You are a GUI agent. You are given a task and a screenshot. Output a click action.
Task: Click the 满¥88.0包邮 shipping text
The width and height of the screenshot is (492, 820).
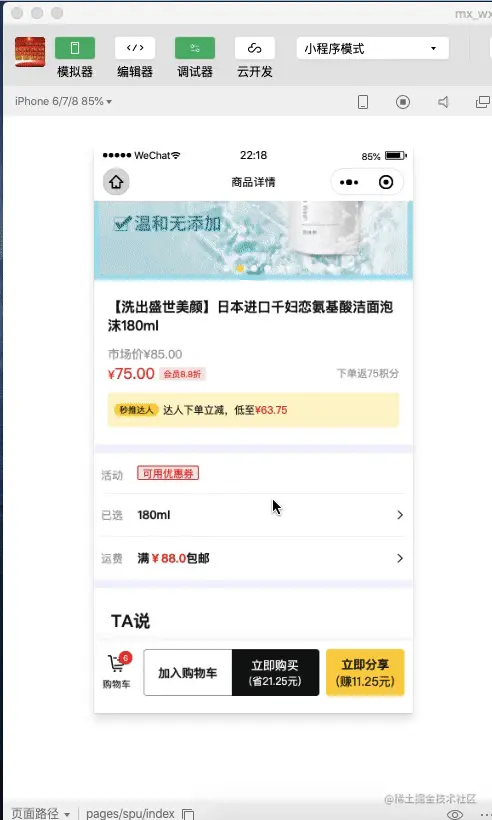[x=174, y=559]
